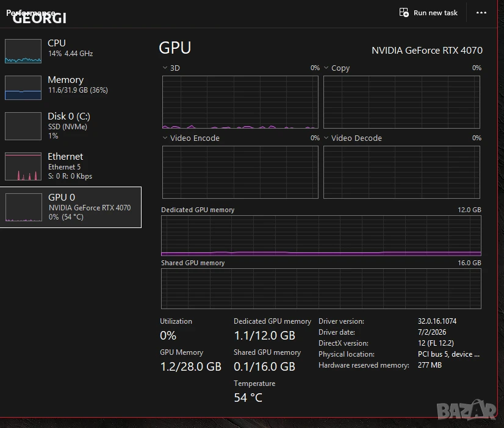504x428 pixels.
Task: Open the Disk 0 (C:) performance entry
Action: (x=71, y=126)
